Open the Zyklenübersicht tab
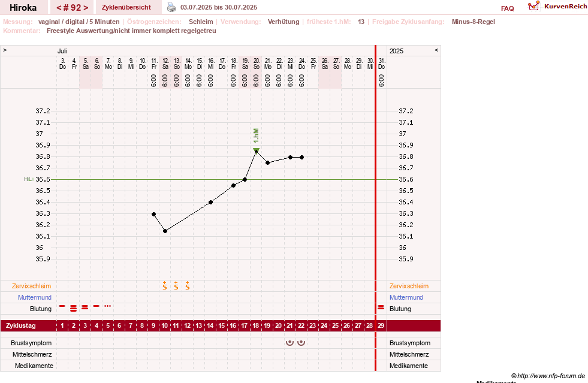This screenshot has height=383, width=588. (x=126, y=8)
